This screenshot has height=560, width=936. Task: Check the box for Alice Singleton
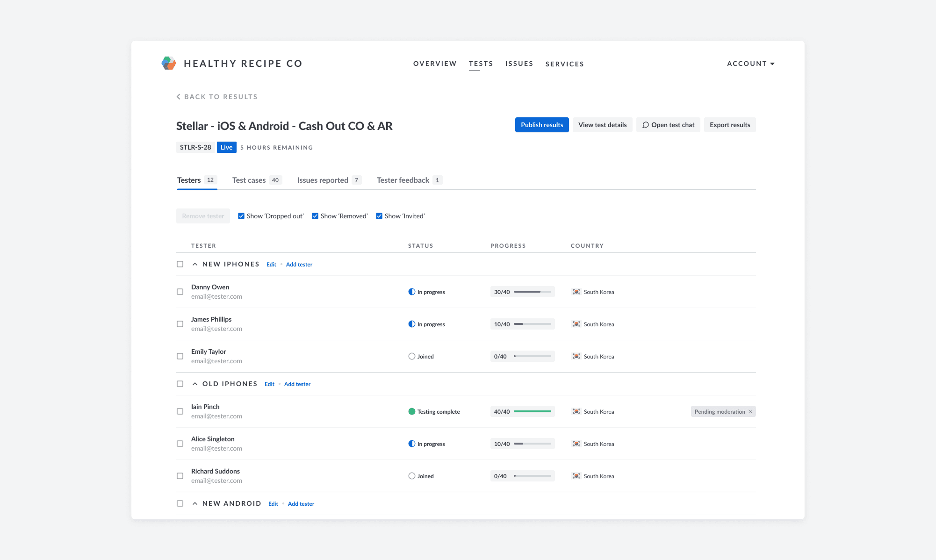pos(180,444)
